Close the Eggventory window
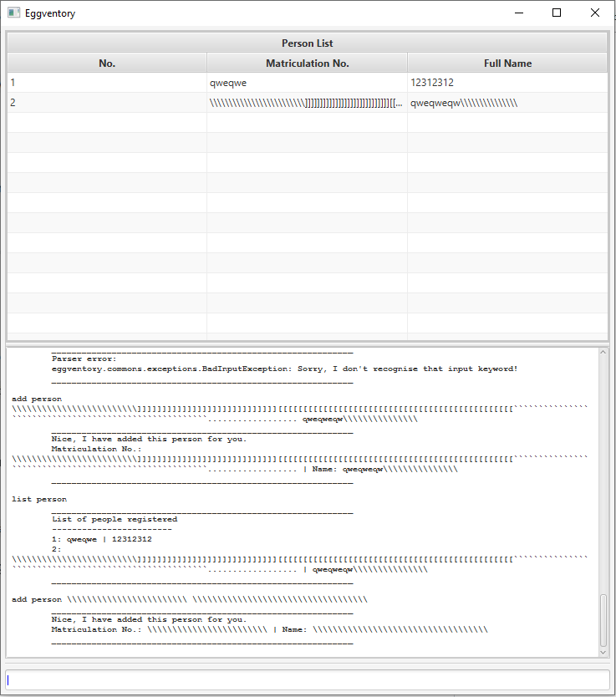Viewport: 616px width, 697px height. (x=594, y=13)
